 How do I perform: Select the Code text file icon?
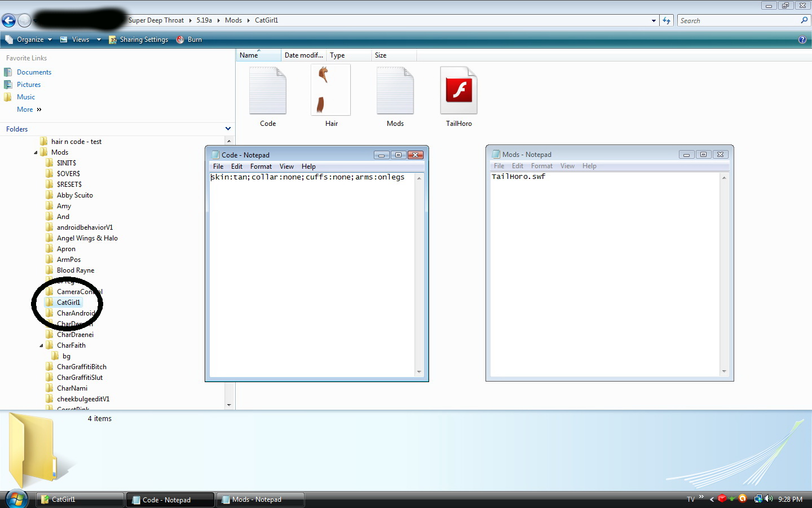[268, 91]
